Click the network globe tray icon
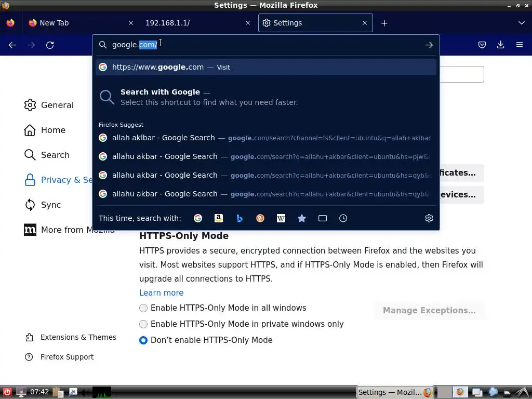 click(x=493, y=392)
